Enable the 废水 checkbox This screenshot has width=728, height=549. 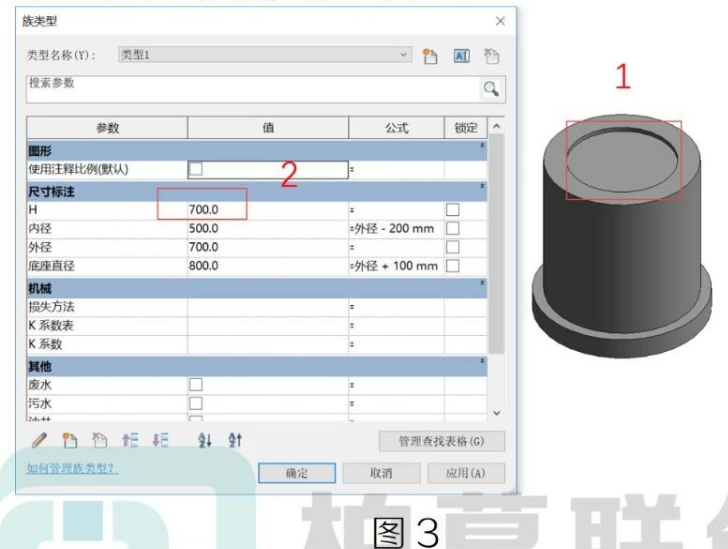click(196, 385)
